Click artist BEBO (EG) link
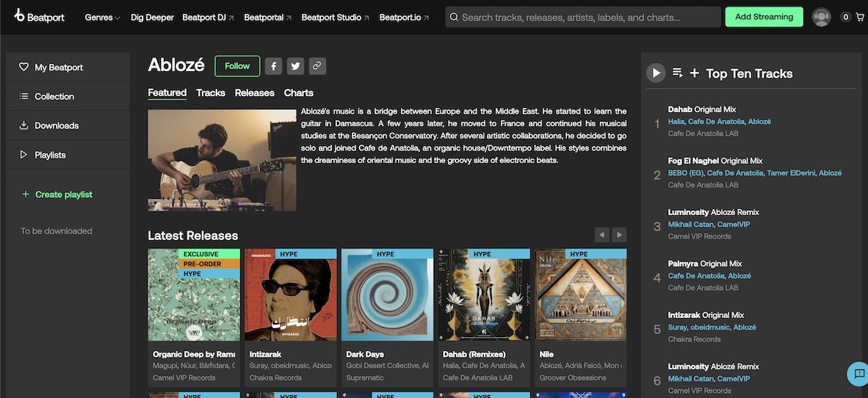 point(685,173)
